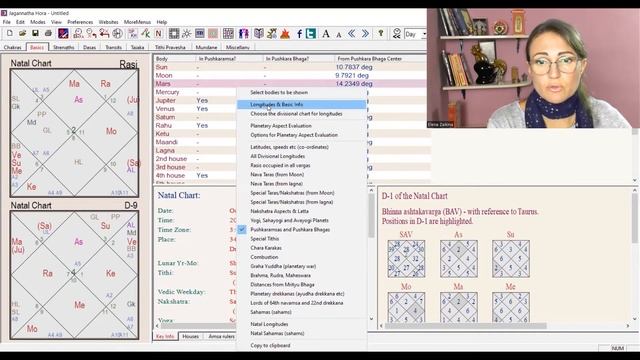The width and height of the screenshot is (640, 360).
Task: Open the Day time-step dropdown
Action: (424, 34)
